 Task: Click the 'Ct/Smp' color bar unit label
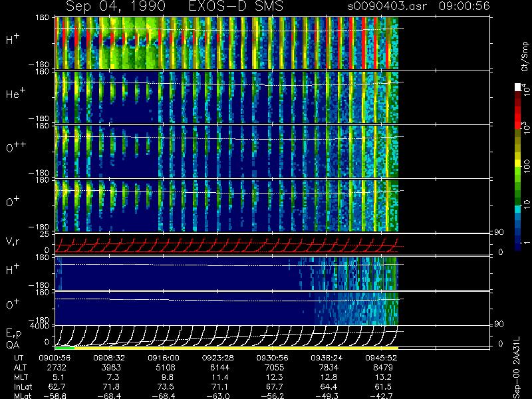(x=525, y=57)
